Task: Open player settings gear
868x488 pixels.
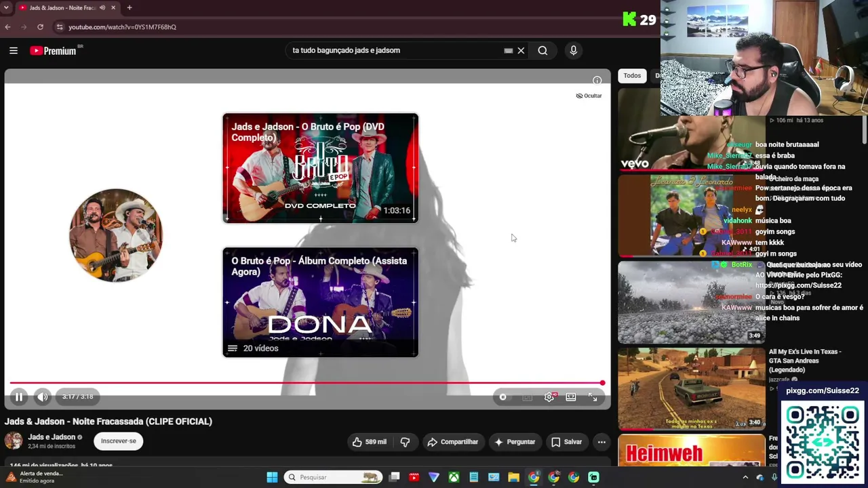Action: tap(549, 397)
